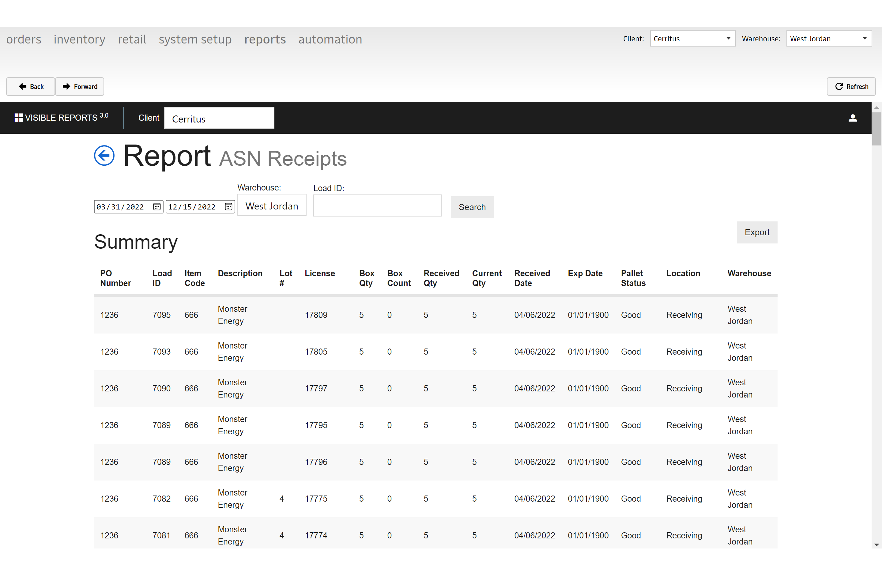882x588 pixels.
Task: Click Load ID 7082 cell
Action: (x=161, y=499)
